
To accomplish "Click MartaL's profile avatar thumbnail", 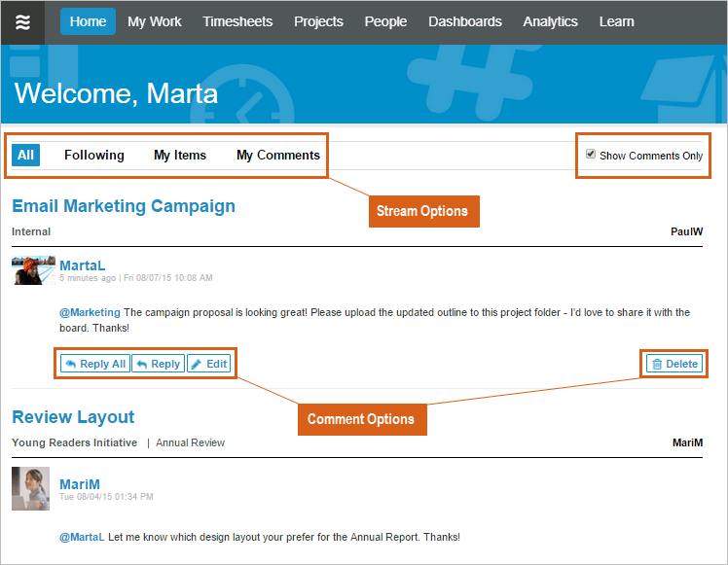I will coord(32,270).
